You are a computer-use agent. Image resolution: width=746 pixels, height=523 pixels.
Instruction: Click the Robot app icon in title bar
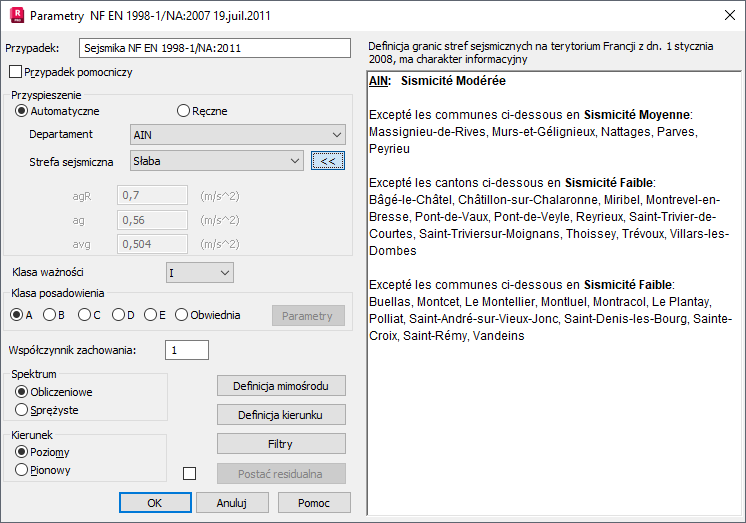[17, 15]
